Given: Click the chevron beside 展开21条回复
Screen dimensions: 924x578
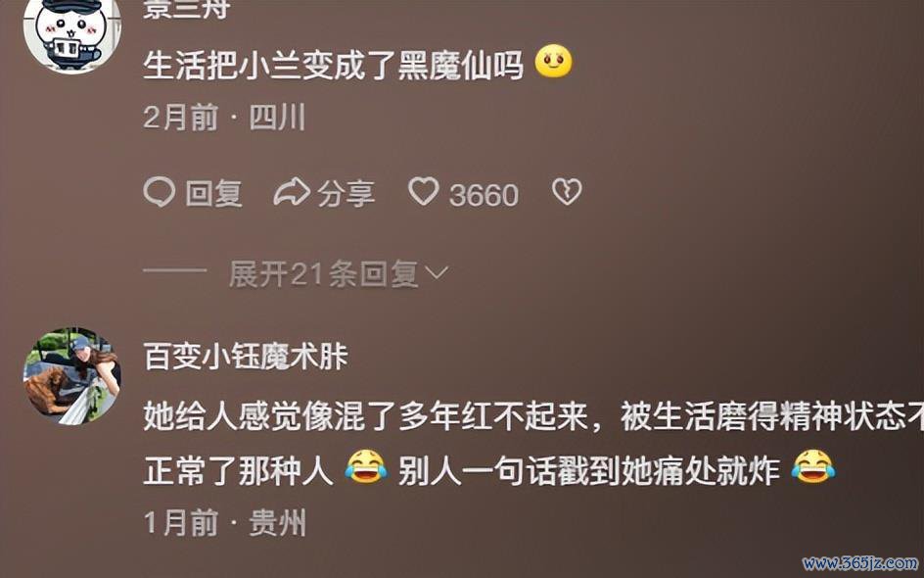Looking at the screenshot, I should click(x=437, y=273).
